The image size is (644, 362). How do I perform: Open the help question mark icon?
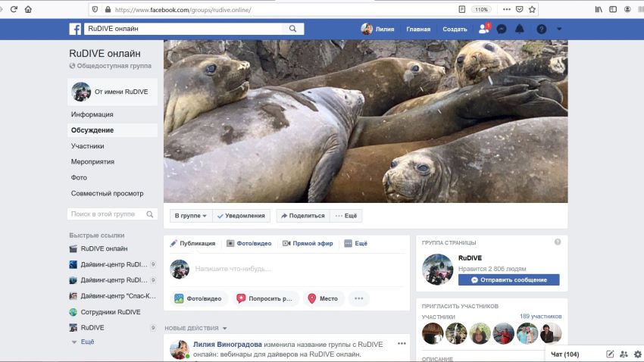point(541,29)
